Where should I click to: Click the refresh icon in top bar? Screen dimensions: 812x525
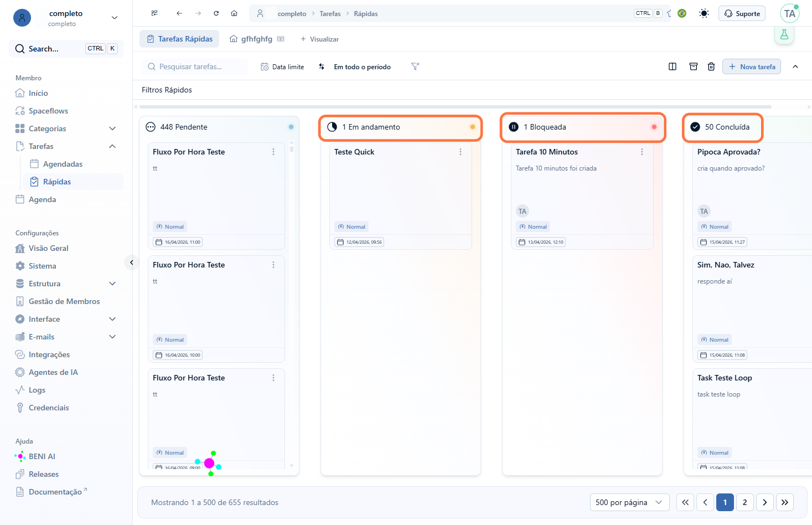pyautogui.click(x=216, y=13)
